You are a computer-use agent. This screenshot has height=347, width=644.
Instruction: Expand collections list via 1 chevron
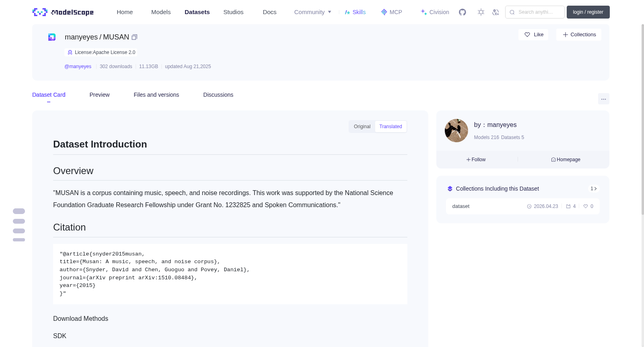(594, 189)
